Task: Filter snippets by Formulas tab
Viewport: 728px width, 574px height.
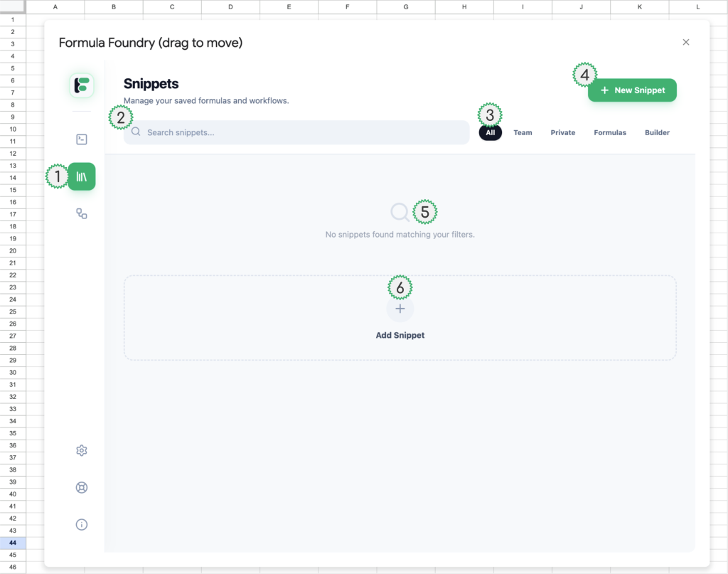Action: point(610,132)
